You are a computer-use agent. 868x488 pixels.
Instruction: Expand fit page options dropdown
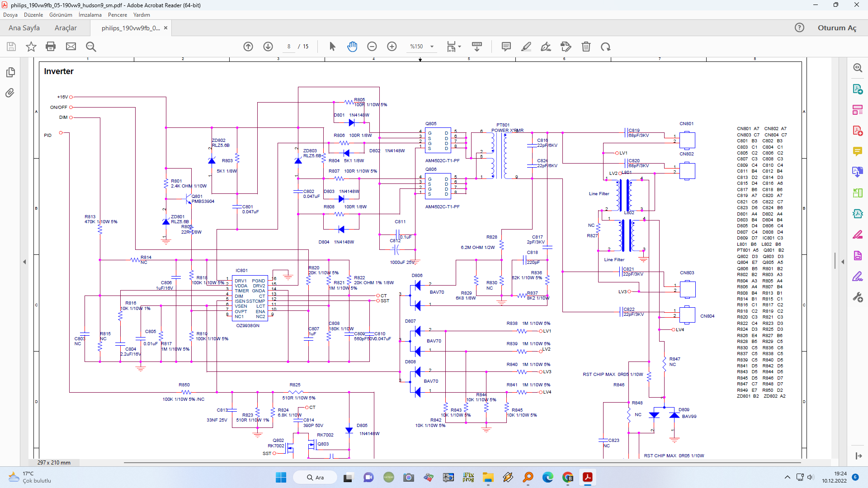coord(459,47)
